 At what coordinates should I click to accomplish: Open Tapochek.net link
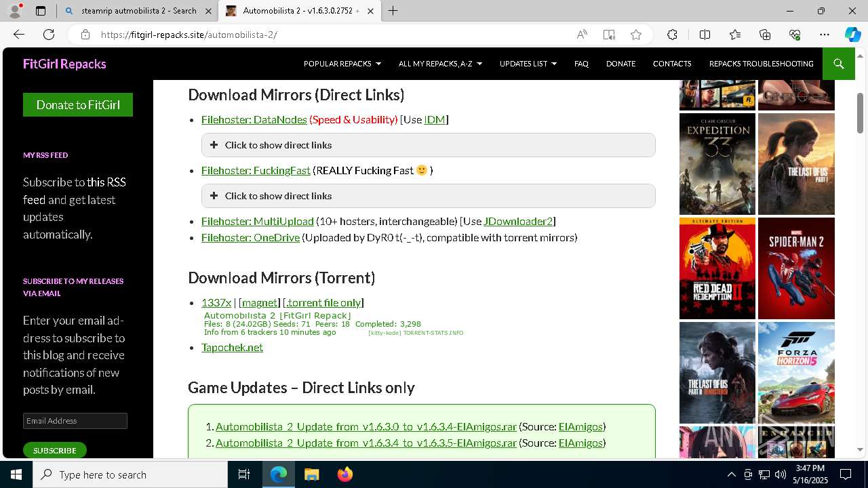pos(232,347)
